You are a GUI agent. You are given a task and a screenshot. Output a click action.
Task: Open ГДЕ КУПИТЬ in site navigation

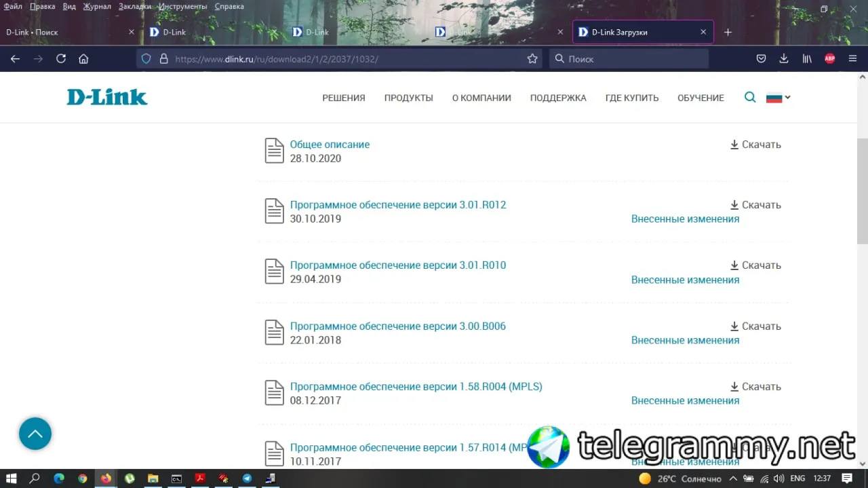pos(632,98)
